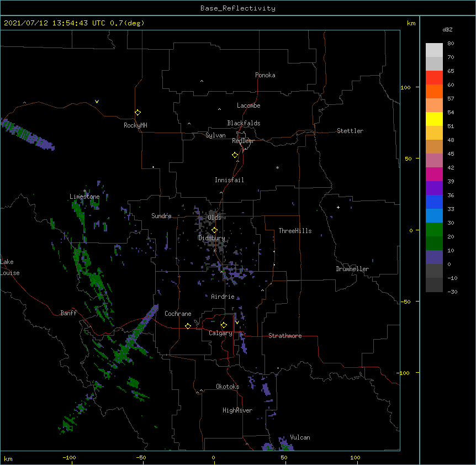Click the Okotoks city label
Image resolution: width=476 pixels, height=465 pixels.
(228, 387)
